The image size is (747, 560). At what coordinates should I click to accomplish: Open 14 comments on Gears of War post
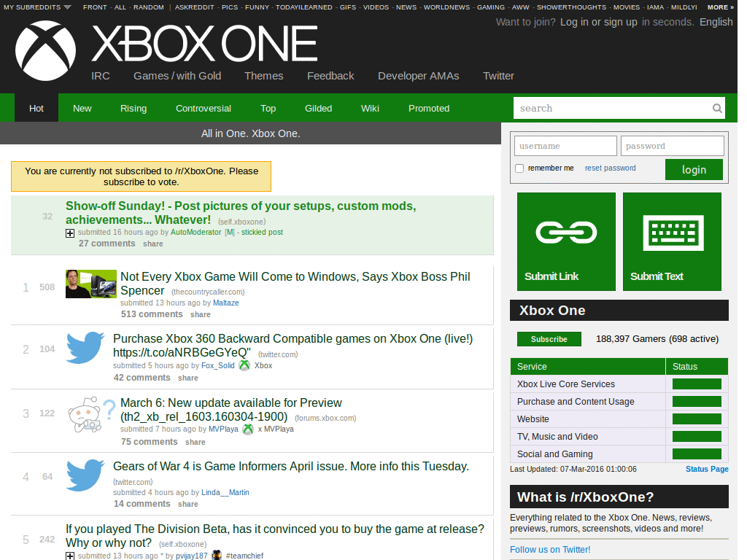coord(142,504)
